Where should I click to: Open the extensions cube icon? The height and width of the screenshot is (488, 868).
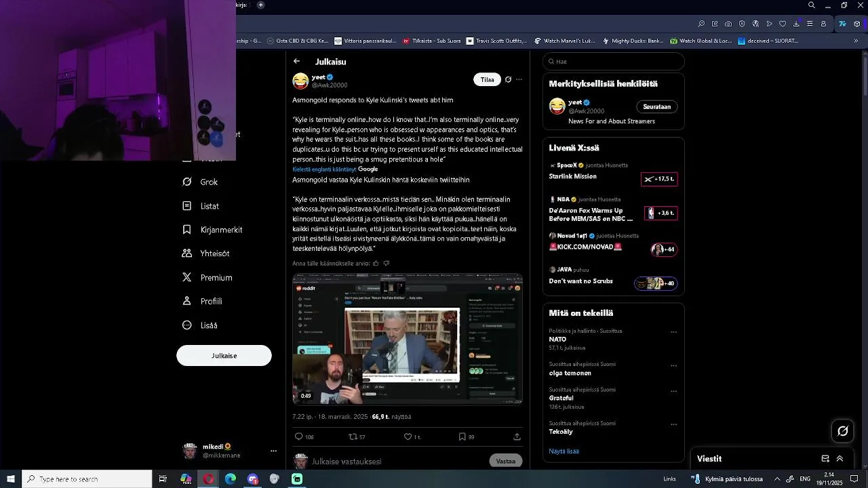point(857,24)
